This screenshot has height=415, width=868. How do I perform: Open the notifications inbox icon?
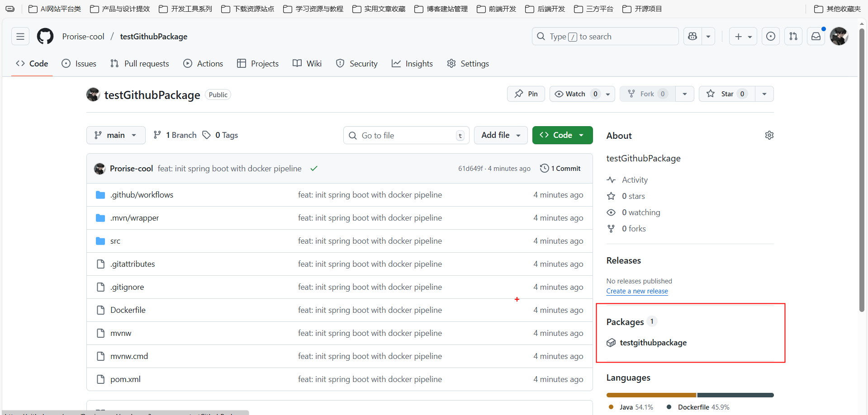coord(816,36)
